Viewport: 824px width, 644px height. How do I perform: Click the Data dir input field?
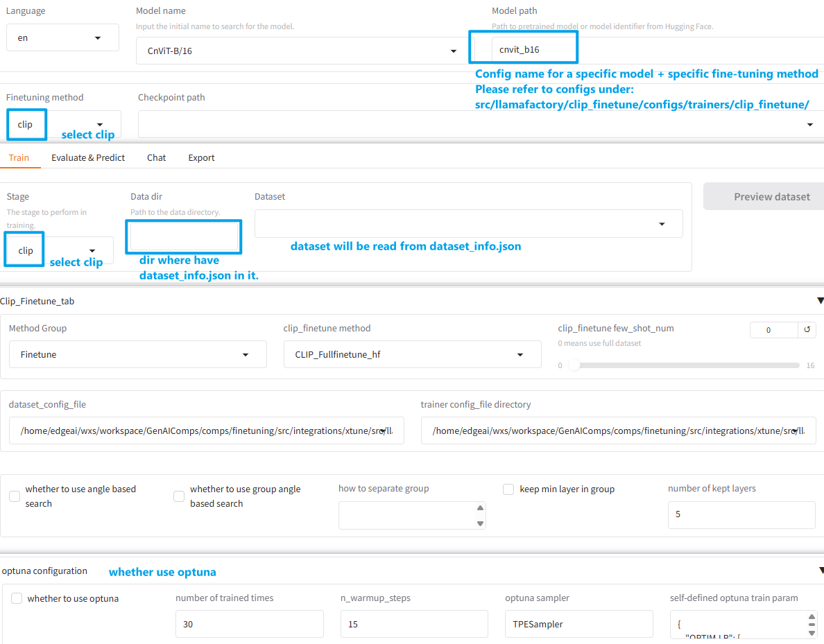point(184,236)
